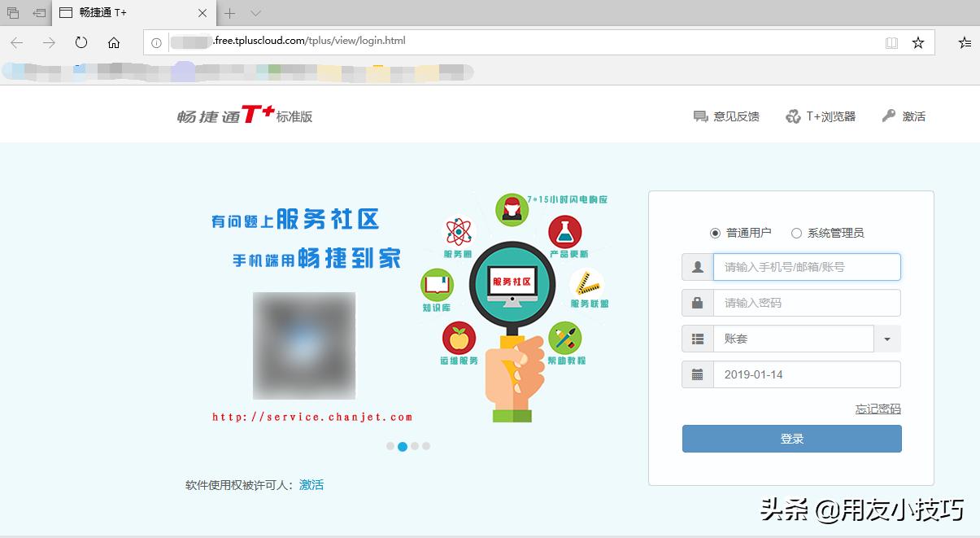Click the list icon beside the 账套 field
980x538 pixels.
pos(695,338)
